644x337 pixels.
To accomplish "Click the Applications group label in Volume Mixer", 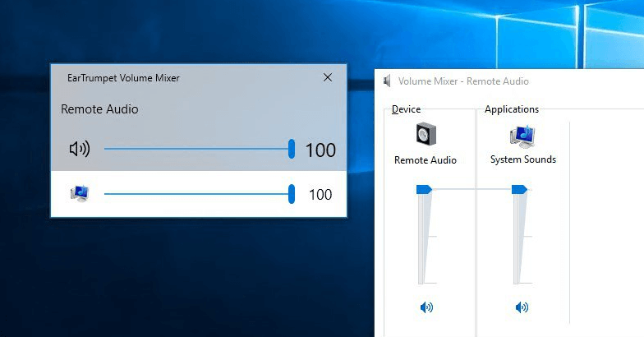I will 512,109.
